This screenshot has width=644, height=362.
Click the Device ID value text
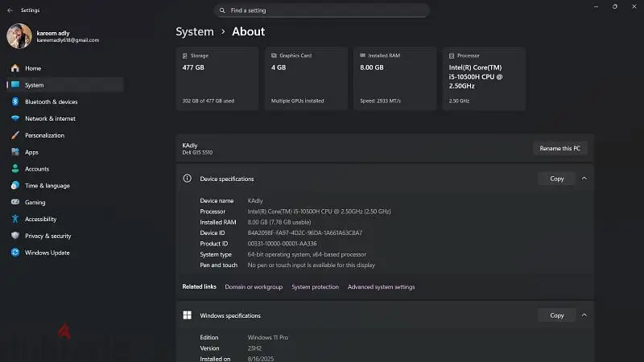[x=305, y=232]
